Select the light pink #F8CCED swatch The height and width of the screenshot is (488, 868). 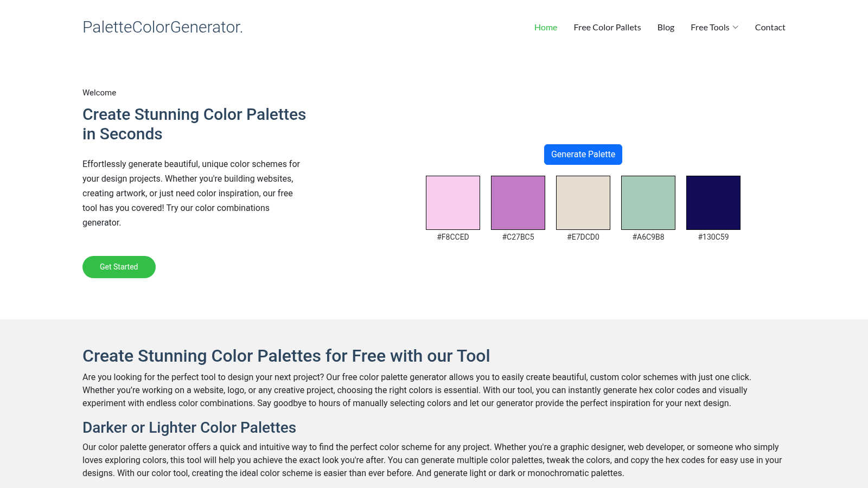[x=453, y=203]
